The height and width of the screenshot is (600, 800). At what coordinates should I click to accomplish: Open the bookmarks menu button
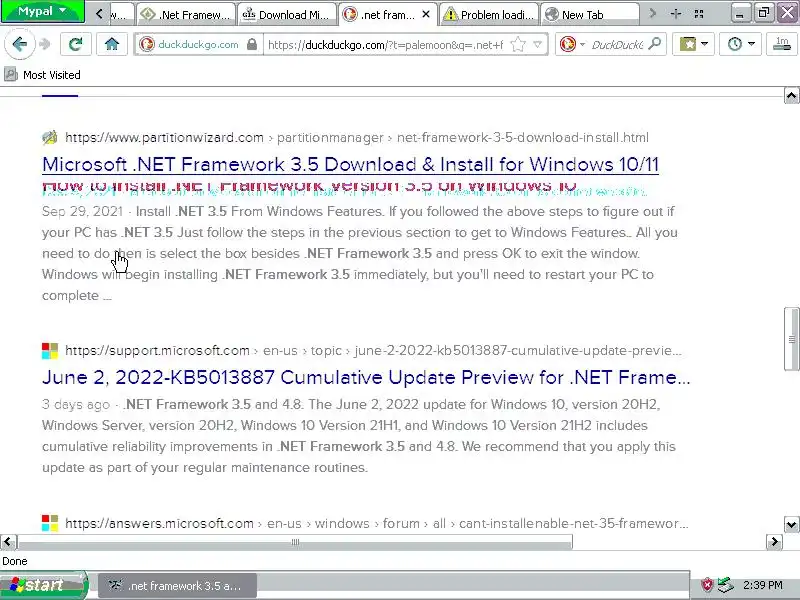click(x=693, y=44)
